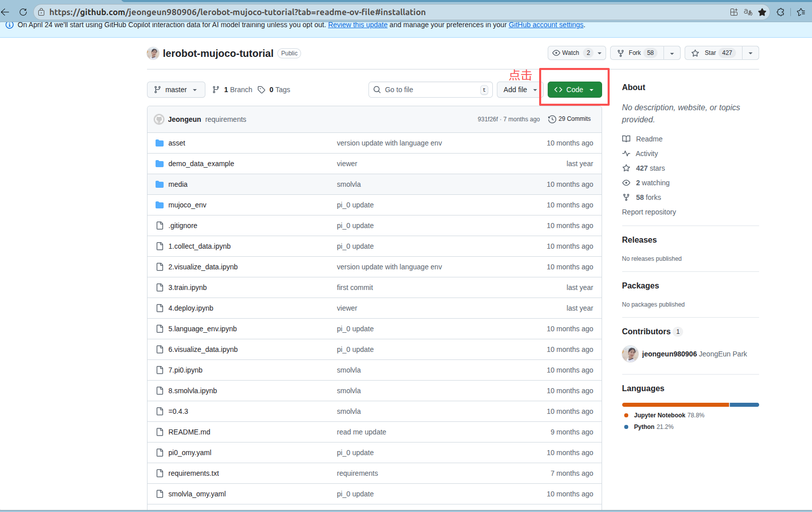
Task: Open the smolvla_omy.yaml file
Action: pos(197,494)
